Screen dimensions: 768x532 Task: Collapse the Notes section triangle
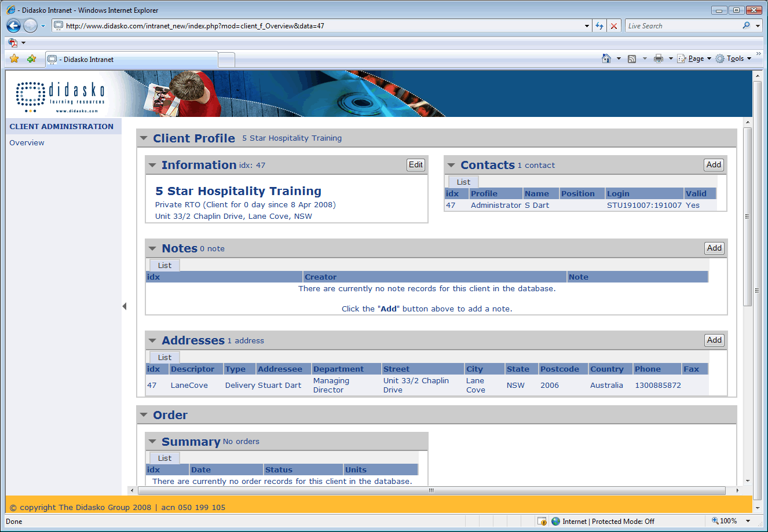[x=152, y=248]
